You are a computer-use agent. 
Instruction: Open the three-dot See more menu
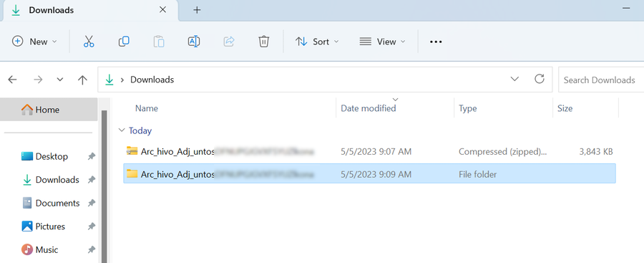click(x=436, y=42)
